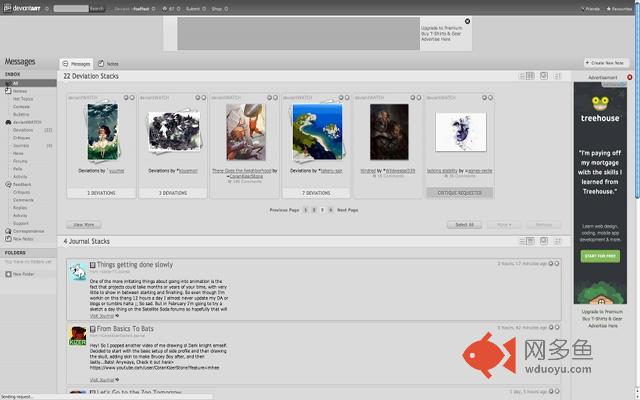Click the Select All button
The image size is (640, 400).
pyautogui.click(x=464, y=225)
